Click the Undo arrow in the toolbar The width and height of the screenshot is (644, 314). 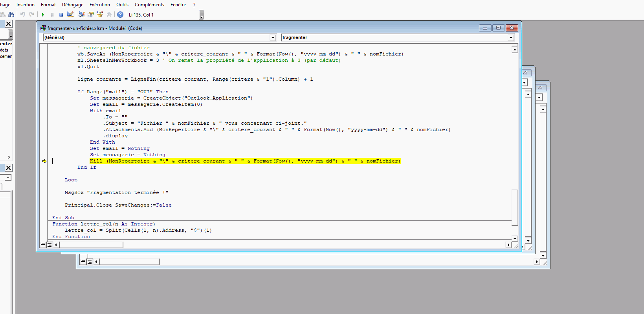point(23,15)
